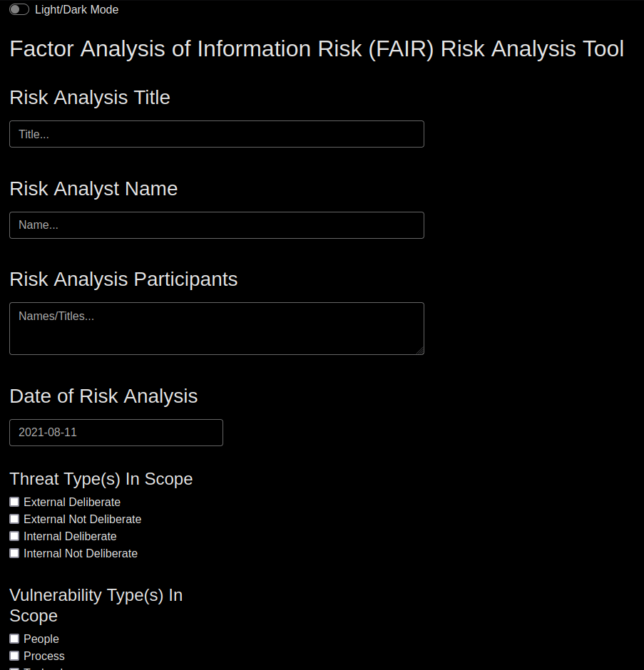Check the External Deliberate checkbox
This screenshot has width=644, height=670.
(14, 502)
